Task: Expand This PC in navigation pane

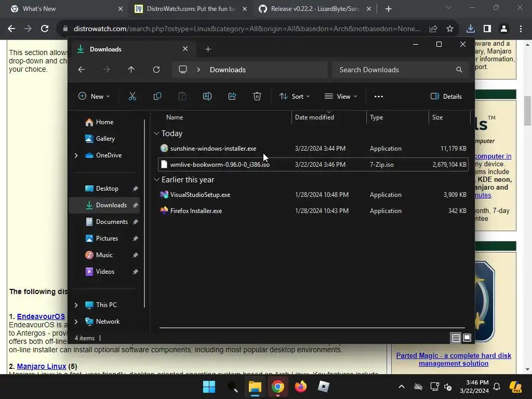Action: click(x=76, y=305)
